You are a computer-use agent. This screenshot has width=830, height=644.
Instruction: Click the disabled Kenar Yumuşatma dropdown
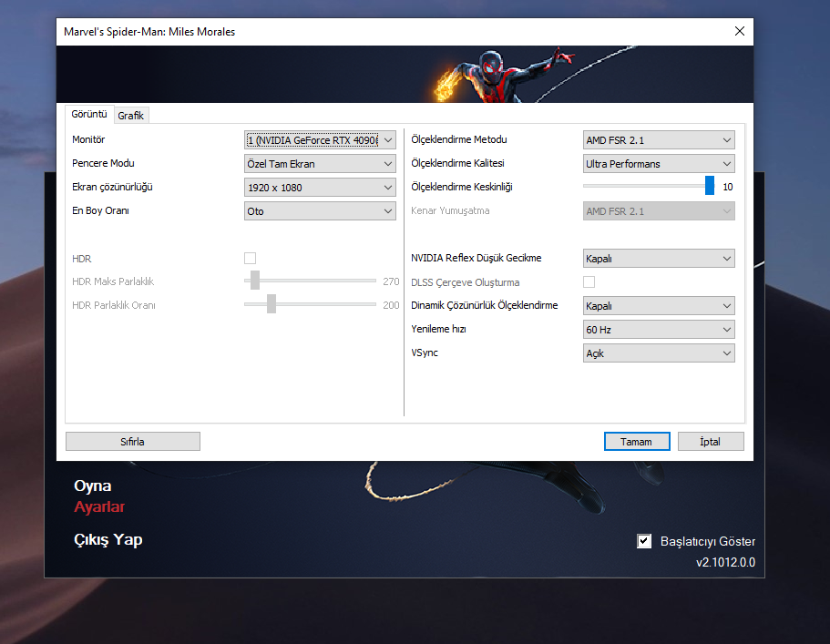pyautogui.click(x=659, y=211)
